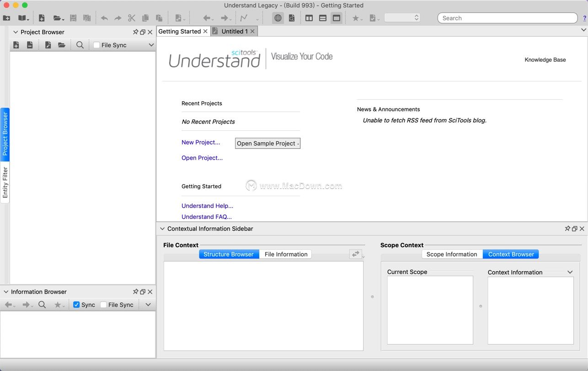Collapse the Project Browser panel chevron
The height and width of the screenshot is (371, 588).
16,32
